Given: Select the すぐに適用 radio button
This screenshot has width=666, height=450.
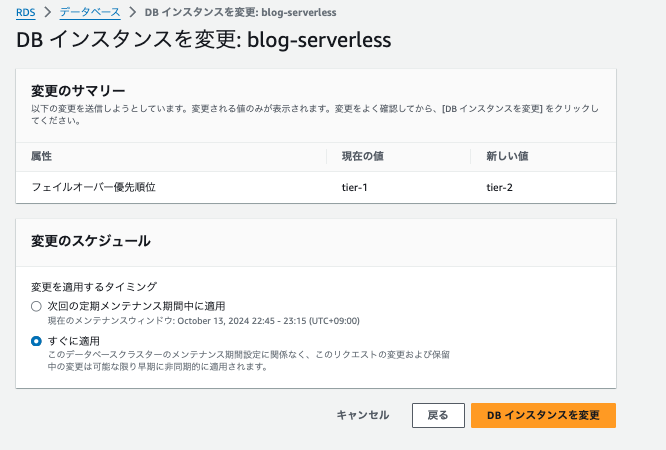Looking at the screenshot, I should pyautogui.click(x=36, y=341).
